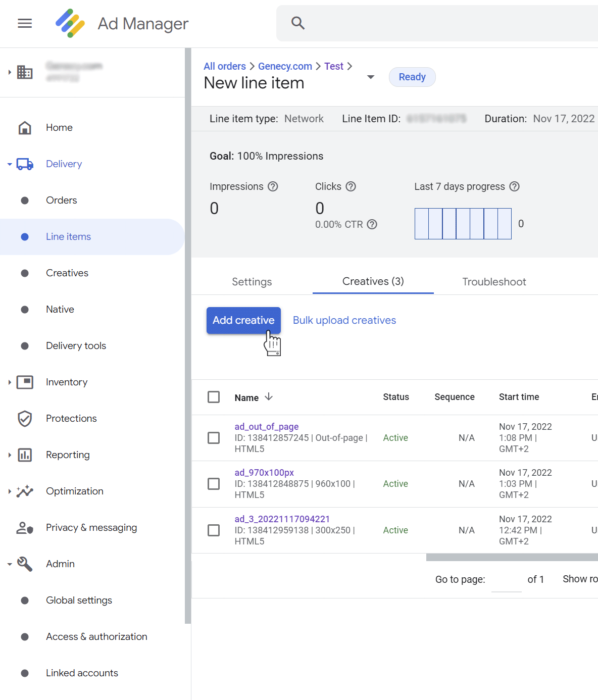Screen dimensions: 598x700
Task: Click the Add creative button
Action: pos(243,320)
